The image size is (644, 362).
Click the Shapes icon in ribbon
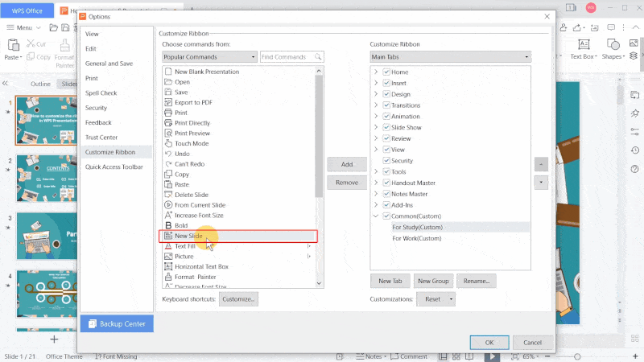pos(613,44)
